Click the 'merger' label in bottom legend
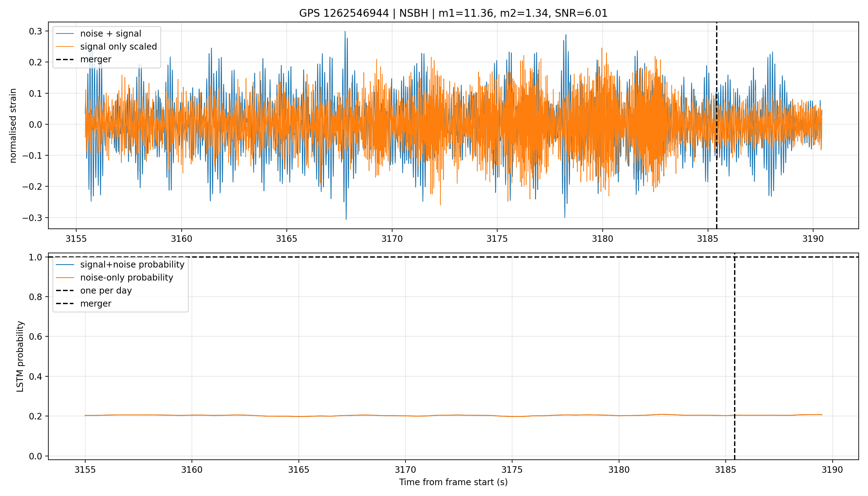The width and height of the screenshot is (868, 496). 96,303
